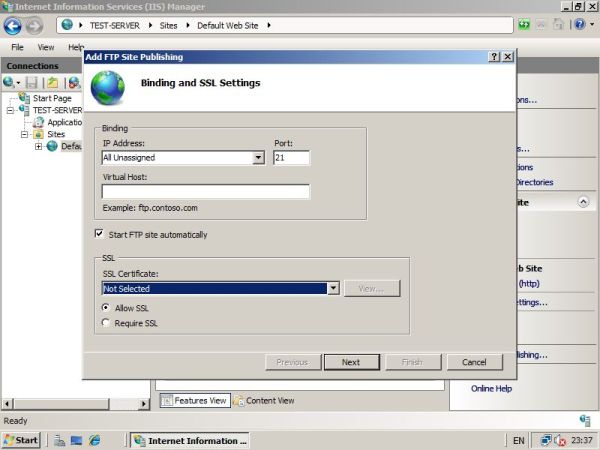The image size is (600, 450).
Task: Click the dialog help question mark button
Action: coord(494,57)
